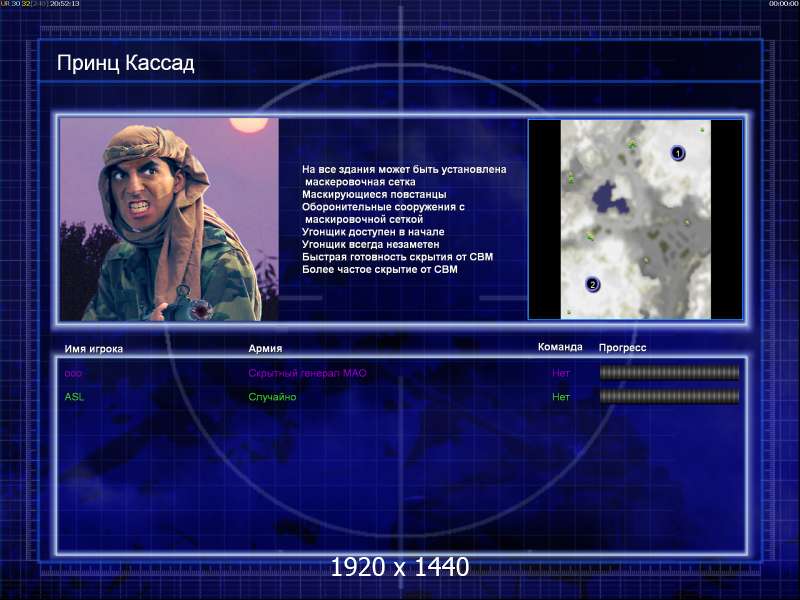
Task: Click the 'Имя игрока' column header
Action: click(93, 349)
